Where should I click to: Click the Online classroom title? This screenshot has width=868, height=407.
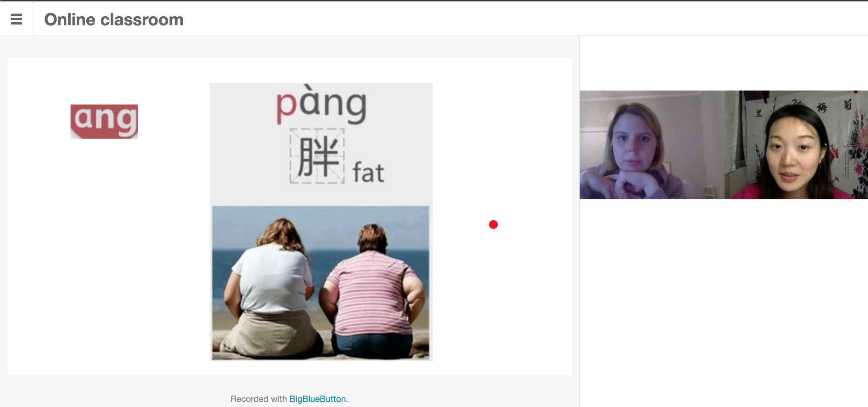tap(114, 20)
